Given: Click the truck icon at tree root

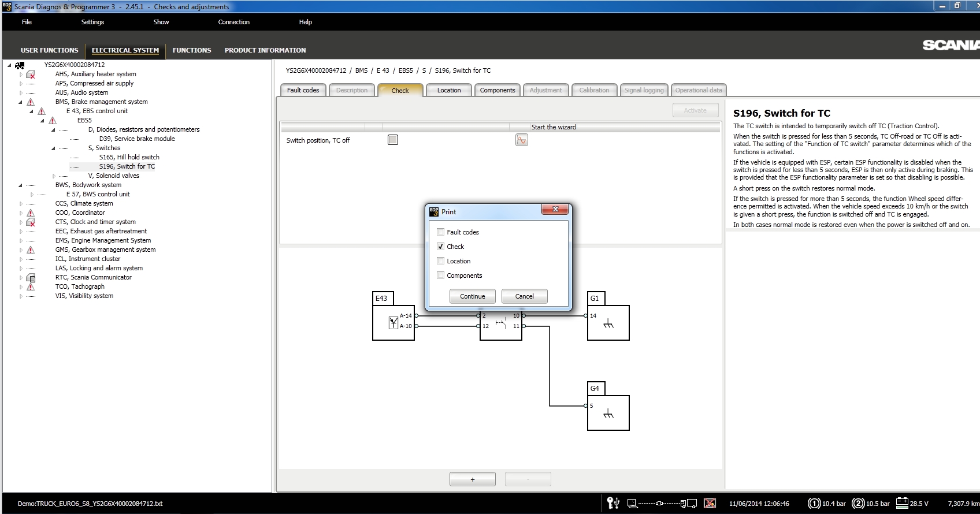Looking at the screenshot, I should [20, 65].
